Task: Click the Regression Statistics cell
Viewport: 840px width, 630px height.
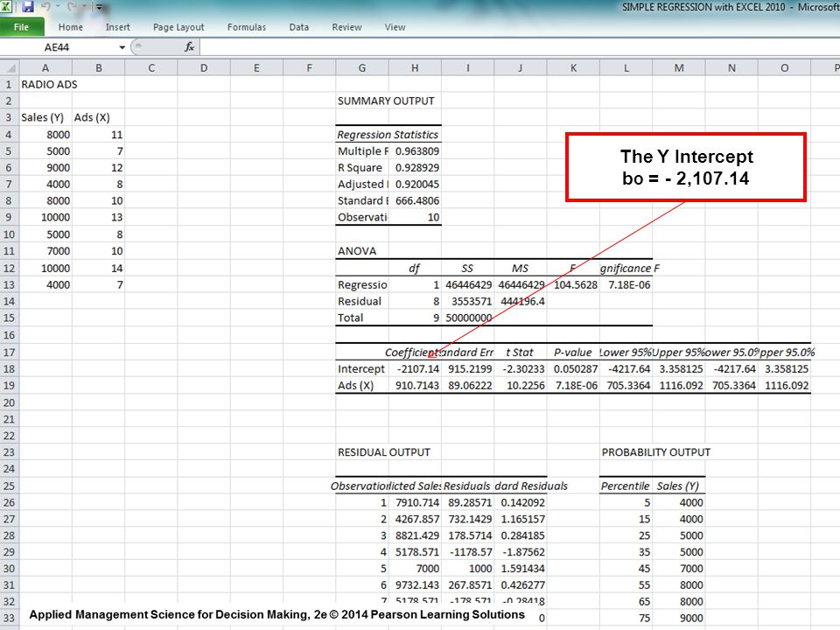Action: pos(388,135)
